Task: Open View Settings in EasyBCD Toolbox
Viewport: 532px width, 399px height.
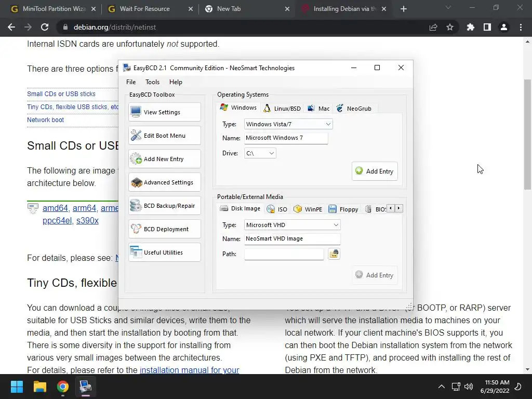Action: click(x=165, y=112)
